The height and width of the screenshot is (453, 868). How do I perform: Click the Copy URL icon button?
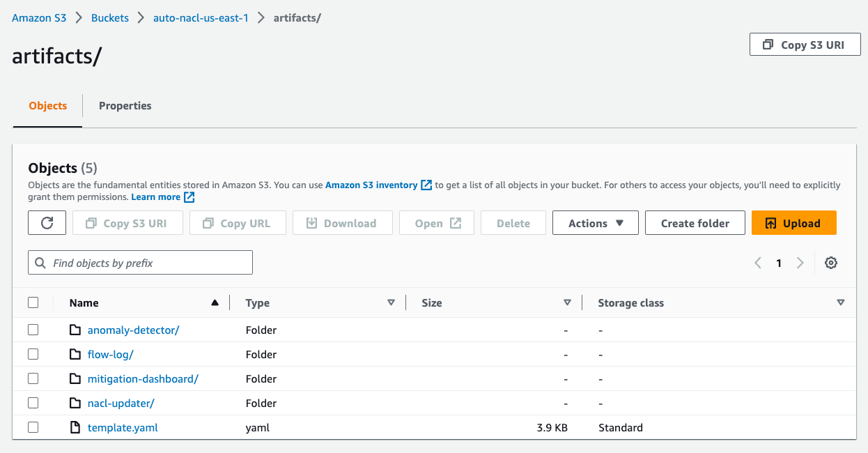[x=208, y=222]
